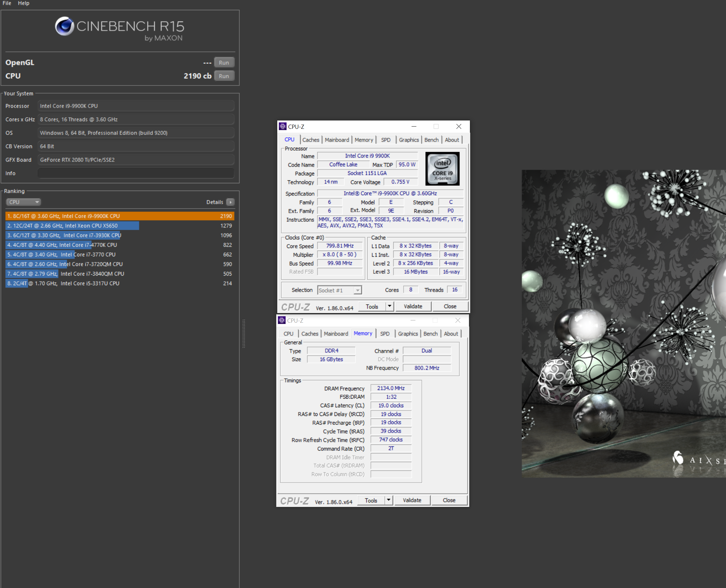Expand ranking Details arrow
Screen dimensions: 726x588
pyautogui.click(x=230, y=202)
